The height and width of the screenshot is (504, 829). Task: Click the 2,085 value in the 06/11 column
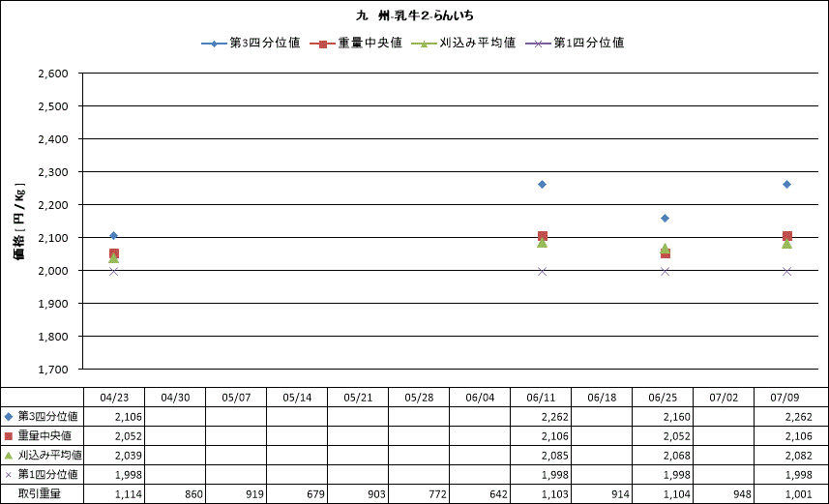555,456
